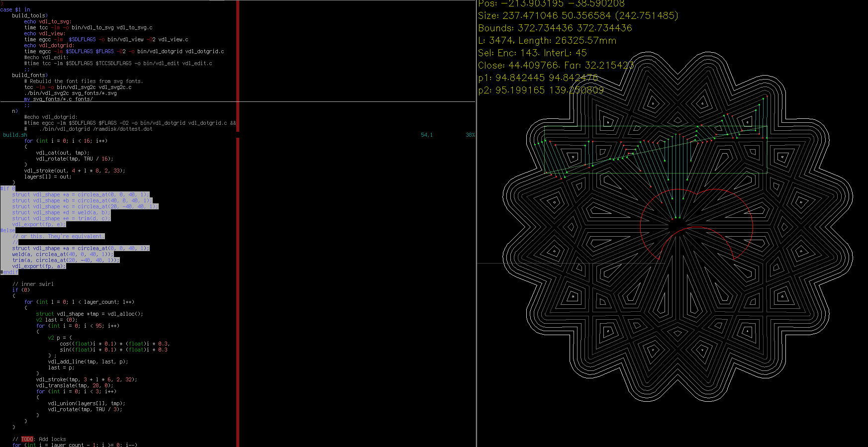Click the 'last = p;' line

coord(62,367)
